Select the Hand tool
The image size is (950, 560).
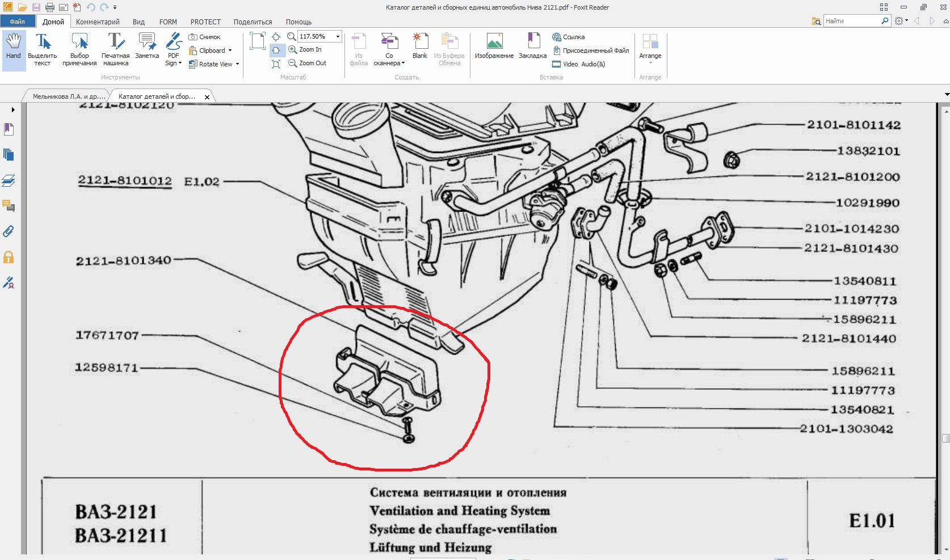[x=14, y=50]
